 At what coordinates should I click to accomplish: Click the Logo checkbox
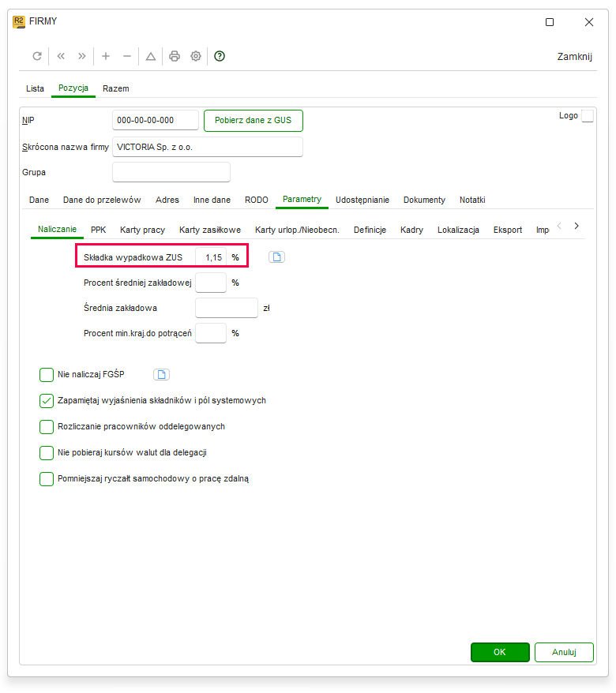coord(588,116)
